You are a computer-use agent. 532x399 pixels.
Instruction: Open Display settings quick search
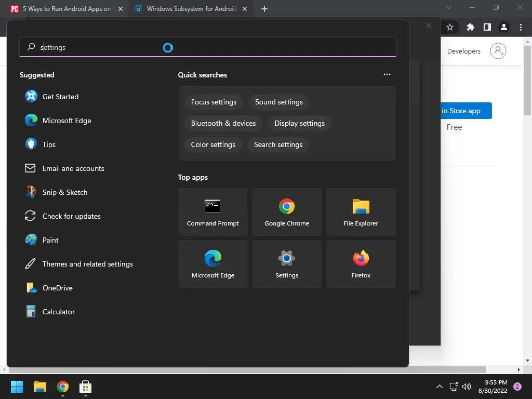299,124
